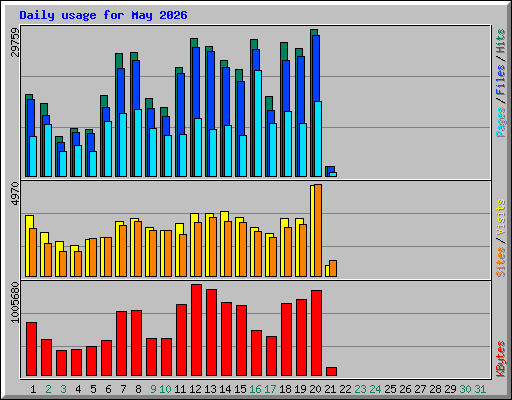Click day 1 on the x-axis
This screenshot has width=512, height=400.
pos(33,389)
